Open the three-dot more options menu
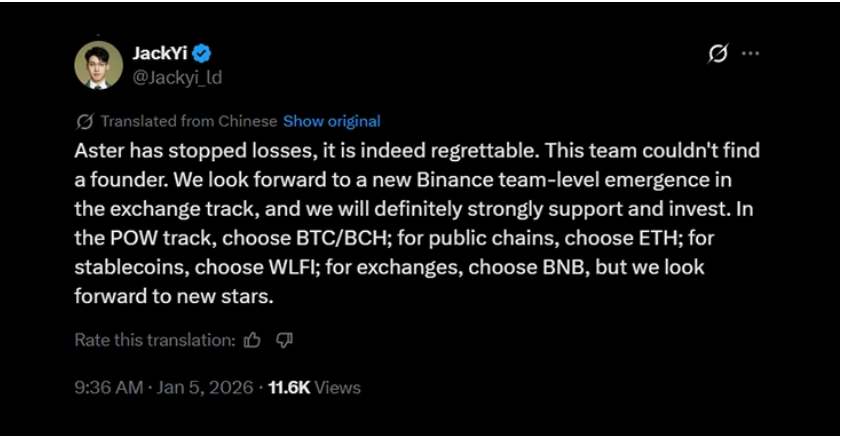 [750, 54]
